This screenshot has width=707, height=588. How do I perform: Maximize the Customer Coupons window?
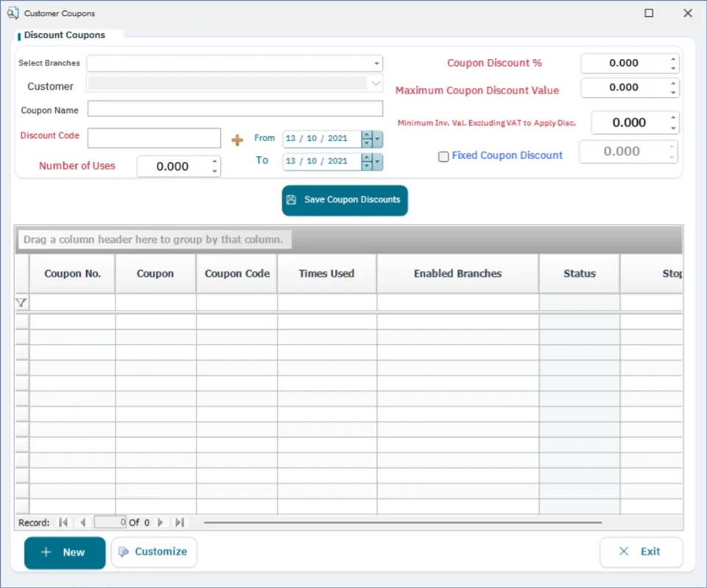[x=649, y=13]
